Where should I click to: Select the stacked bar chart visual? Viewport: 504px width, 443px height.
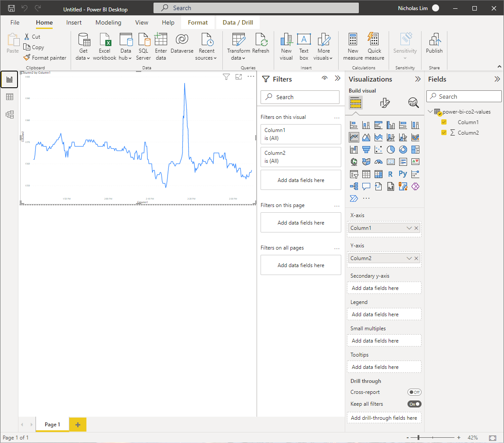click(x=354, y=125)
